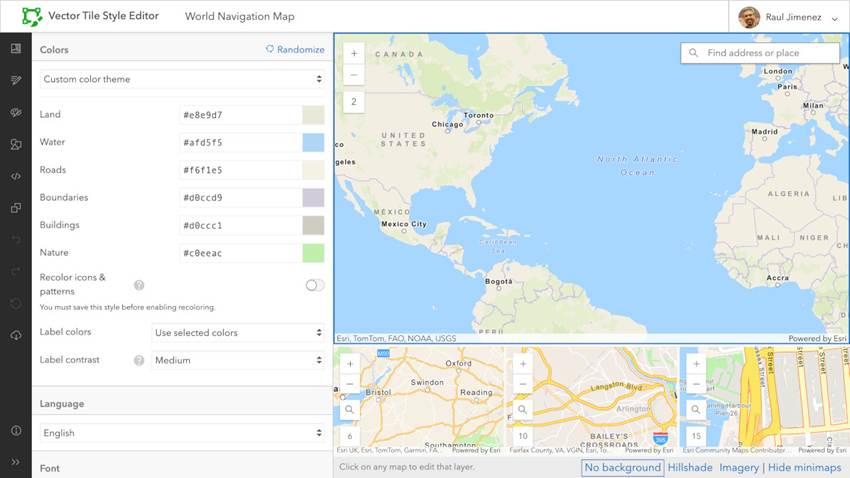Toggle Recolor icons & patterns switch
The width and height of the screenshot is (850, 478).
(315, 285)
